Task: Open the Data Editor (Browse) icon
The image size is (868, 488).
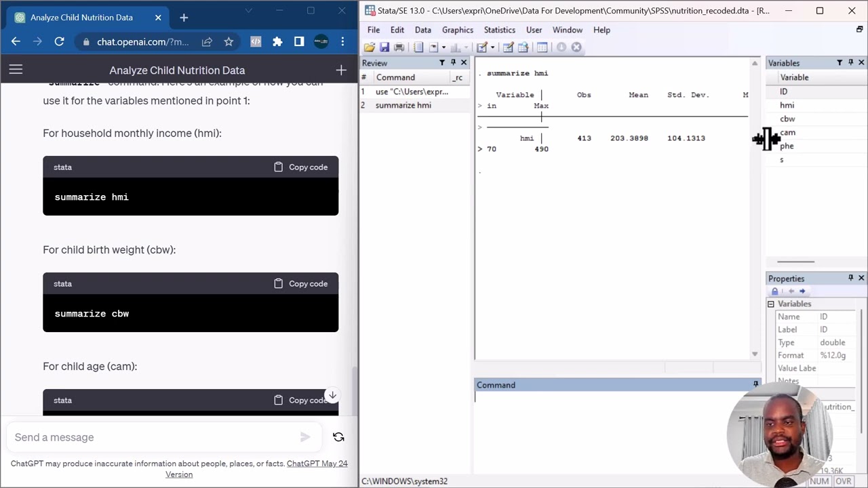Action: point(523,47)
